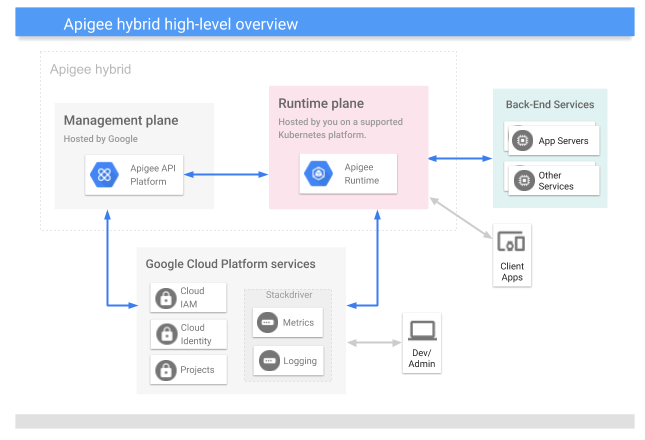
Task: Click the Back-End Services heading
Action: tap(549, 104)
